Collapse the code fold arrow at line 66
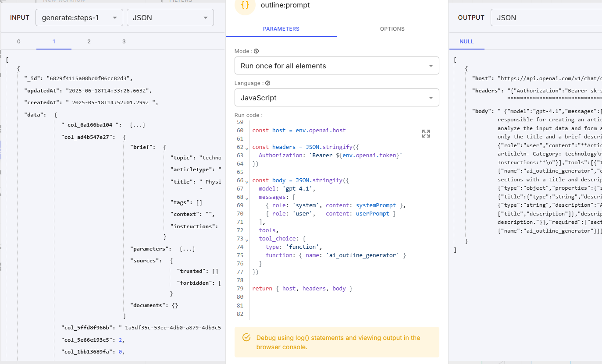 pyautogui.click(x=247, y=181)
